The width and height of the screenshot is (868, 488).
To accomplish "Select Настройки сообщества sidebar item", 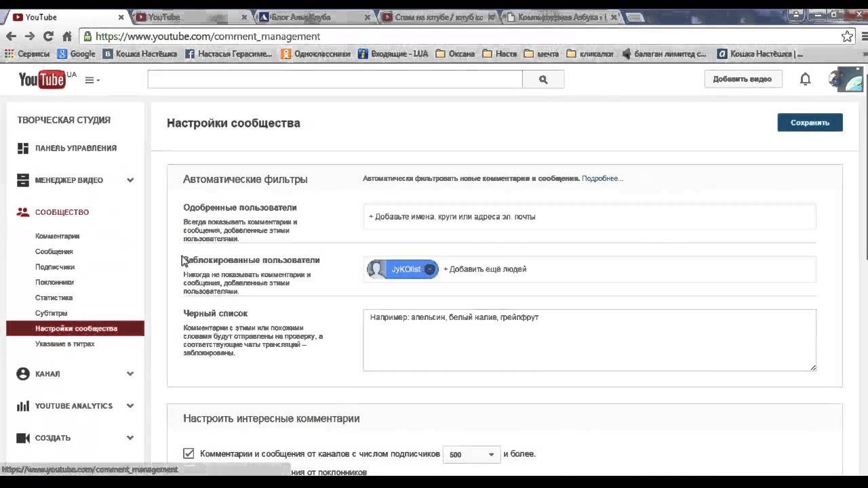I will 75,329.
